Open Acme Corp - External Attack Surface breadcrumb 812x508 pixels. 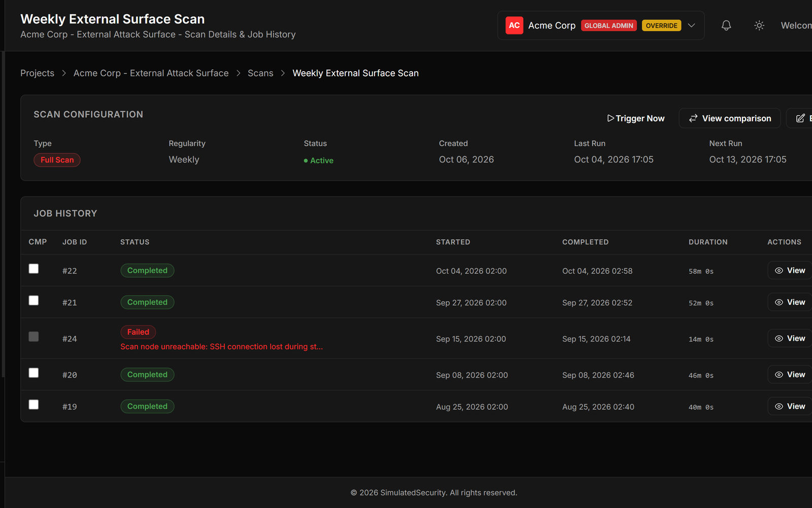[x=151, y=73]
